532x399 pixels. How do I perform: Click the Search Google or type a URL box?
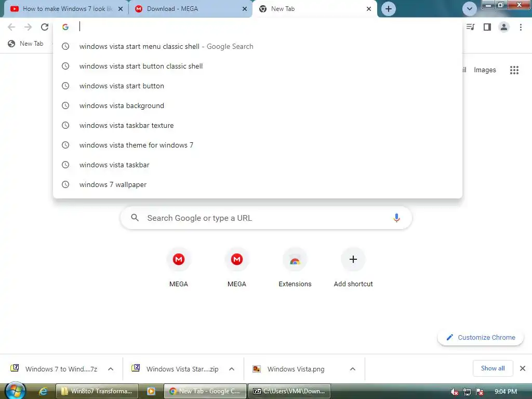266,218
